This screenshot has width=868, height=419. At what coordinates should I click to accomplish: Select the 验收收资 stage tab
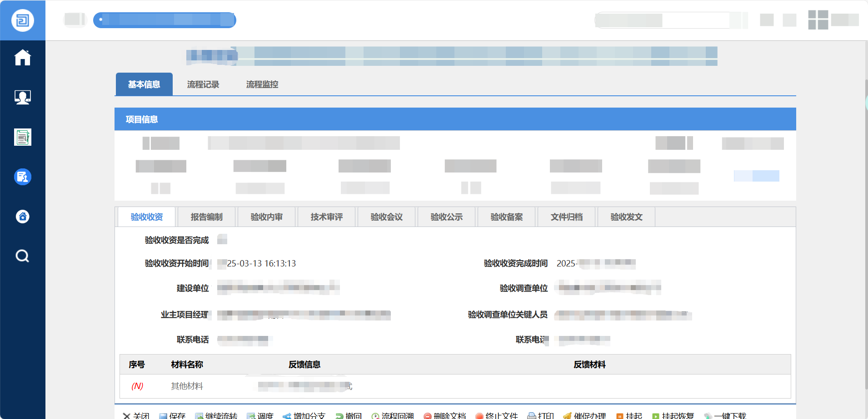[x=147, y=217]
